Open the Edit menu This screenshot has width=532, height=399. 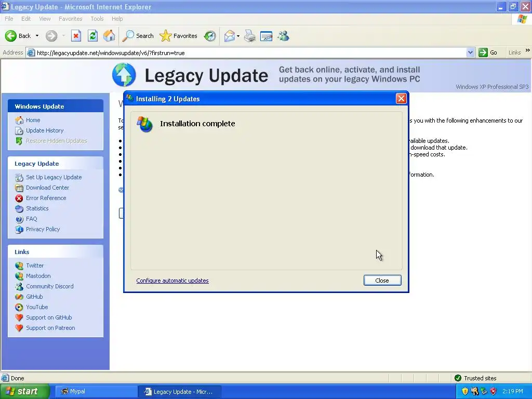pos(26,19)
